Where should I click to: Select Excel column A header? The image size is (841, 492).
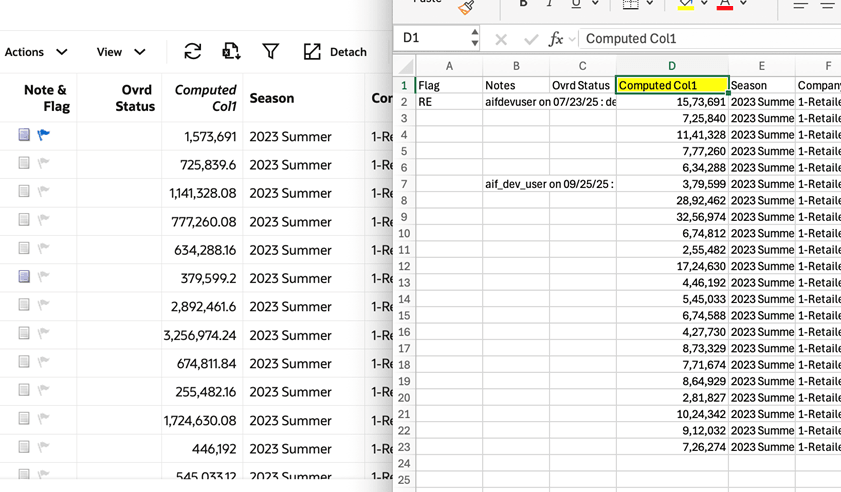(449, 66)
